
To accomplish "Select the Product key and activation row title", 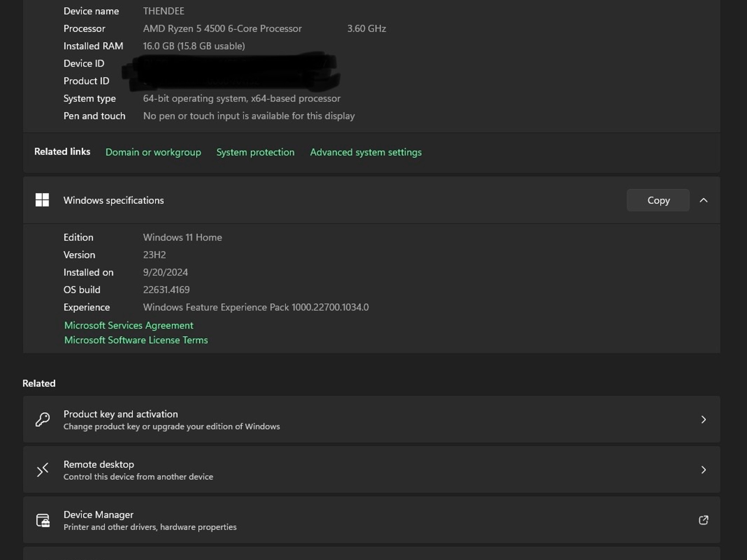I will pyautogui.click(x=120, y=414).
